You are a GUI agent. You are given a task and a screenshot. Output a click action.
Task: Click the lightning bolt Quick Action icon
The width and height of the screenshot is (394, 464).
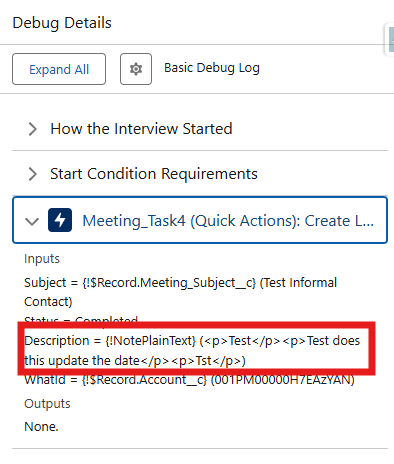[x=60, y=220]
